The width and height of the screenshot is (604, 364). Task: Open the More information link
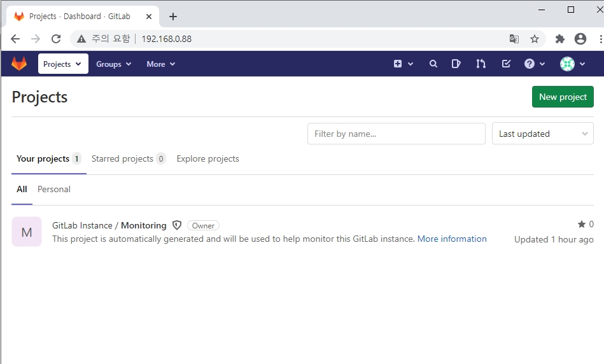tap(452, 239)
